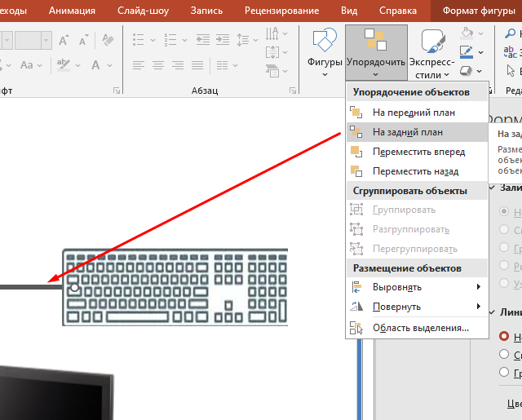Open the font size combo box arrow

pyautogui.click(x=46, y=40)
